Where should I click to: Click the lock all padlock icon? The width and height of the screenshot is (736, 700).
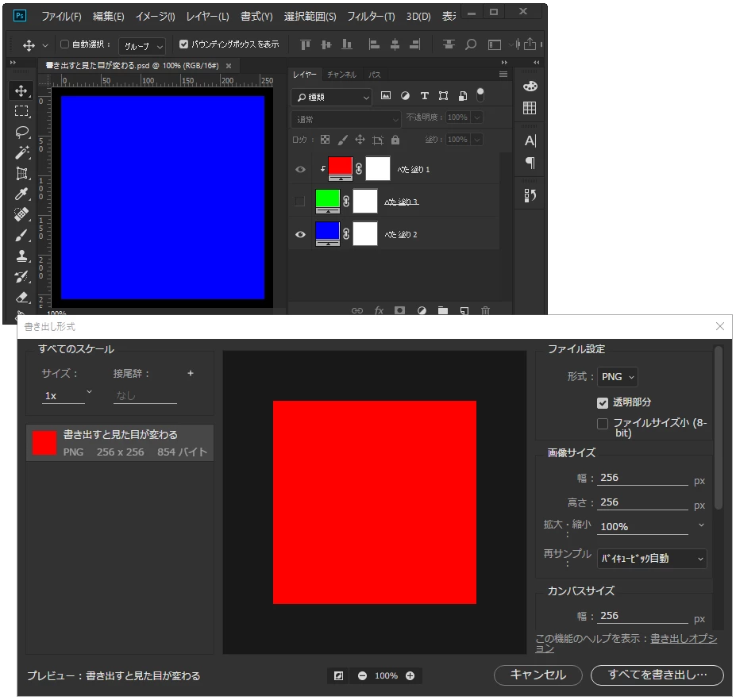395,140
